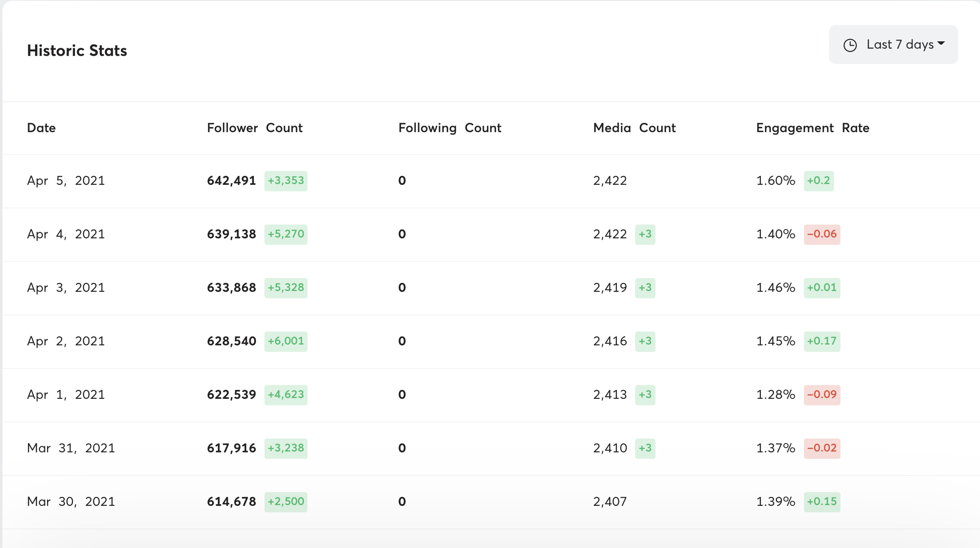Click the Following Count column header
The height and width of the screenshot is (548, 980).
coord(450,128)
